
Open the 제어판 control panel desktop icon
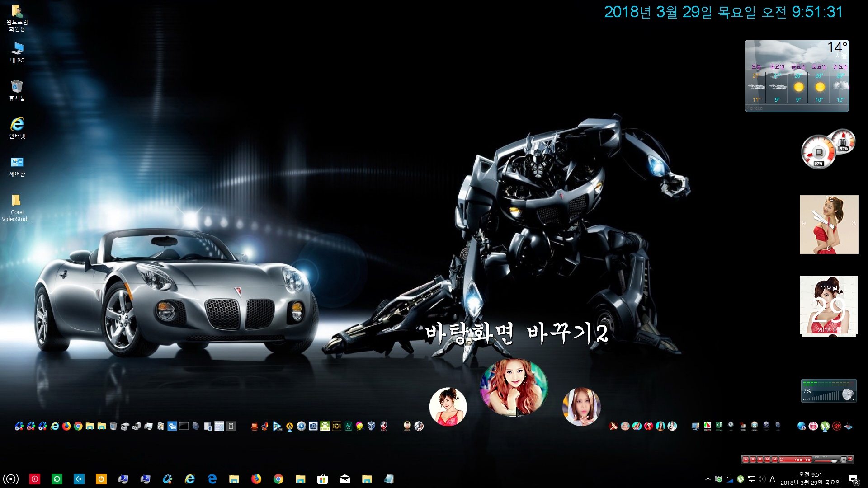[x=17, y=166]
